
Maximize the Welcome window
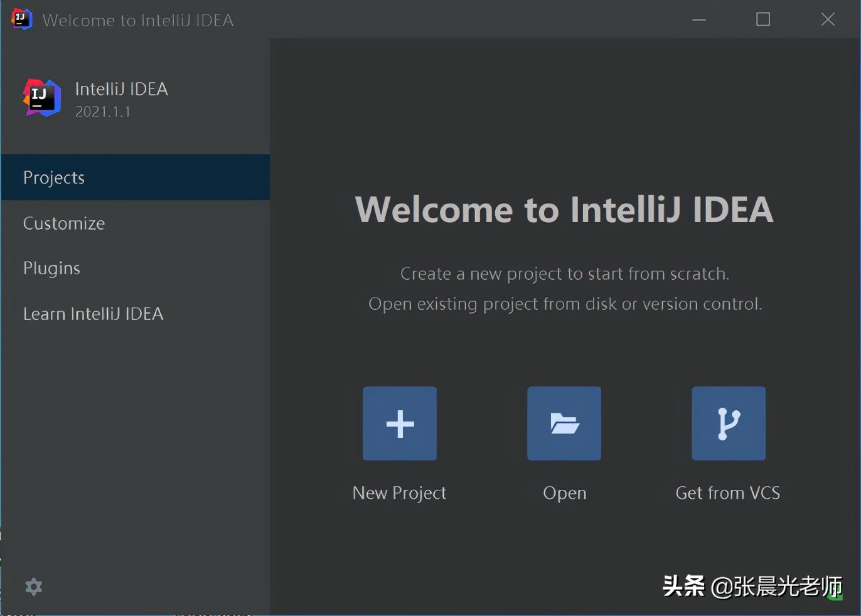point(763,19)
